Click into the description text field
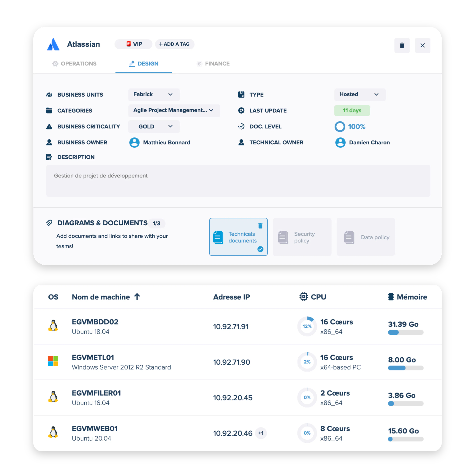Viewport: 476px width, 476px height. pos(238,181)
